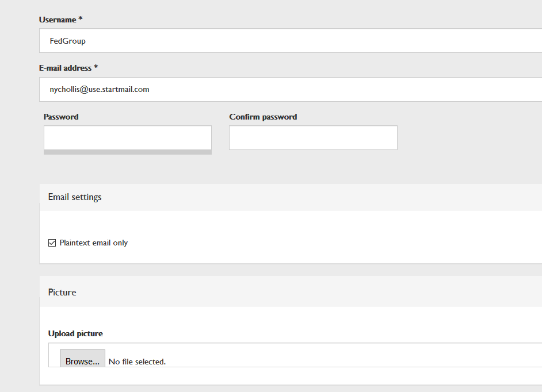Click the 'Plaintext email only' label text
This screenshot has width=542, height=392.
tap(94, 243)
